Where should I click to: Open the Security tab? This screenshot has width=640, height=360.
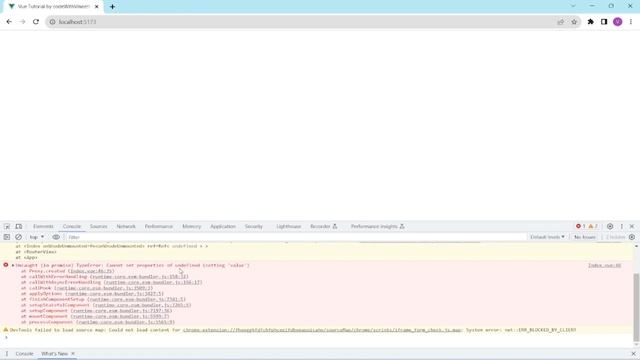pos(253,227)
